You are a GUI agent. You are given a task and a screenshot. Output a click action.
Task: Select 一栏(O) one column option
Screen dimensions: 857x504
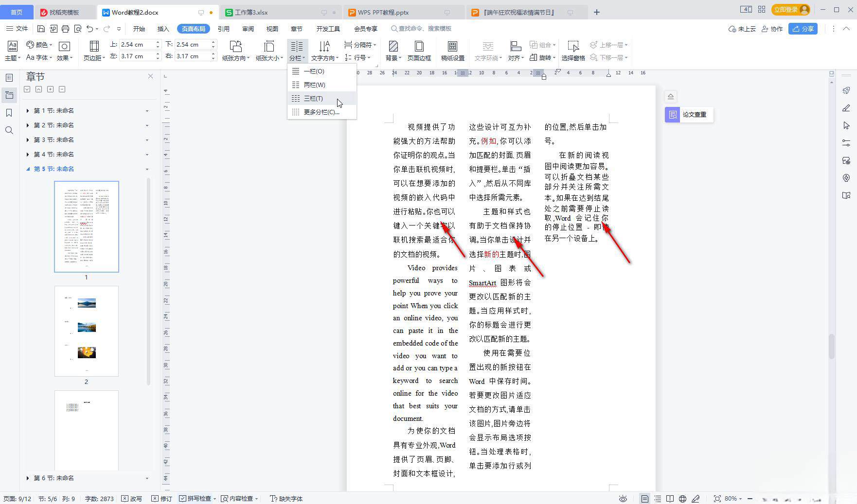(322, 71)
